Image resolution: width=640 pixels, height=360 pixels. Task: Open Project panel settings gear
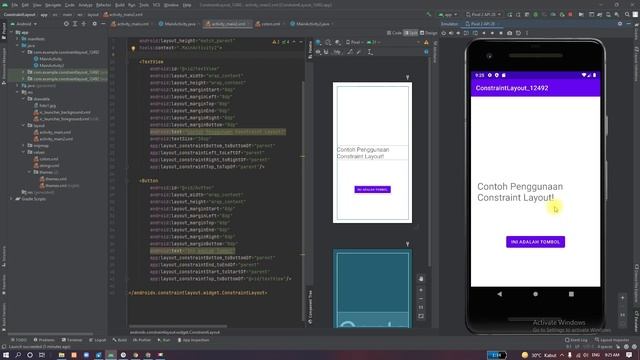tap(95, 24)
